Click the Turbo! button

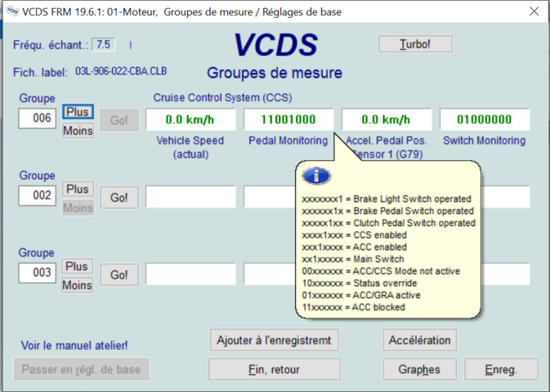coord(415,44)
